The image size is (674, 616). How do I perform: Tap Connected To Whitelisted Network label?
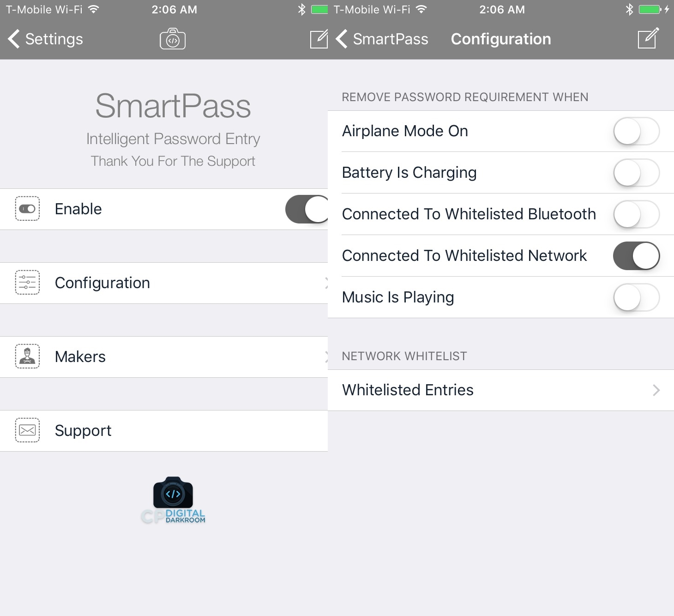tap(464, 256)
